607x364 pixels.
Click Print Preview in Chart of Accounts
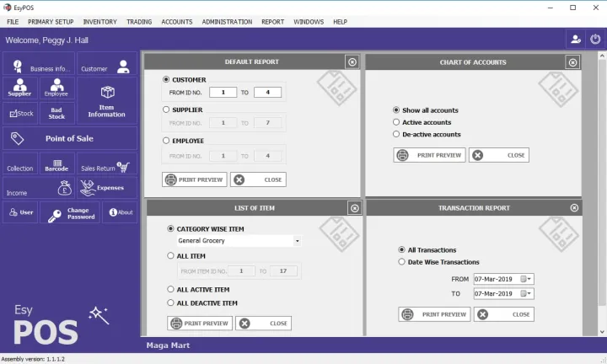[430, 155]
